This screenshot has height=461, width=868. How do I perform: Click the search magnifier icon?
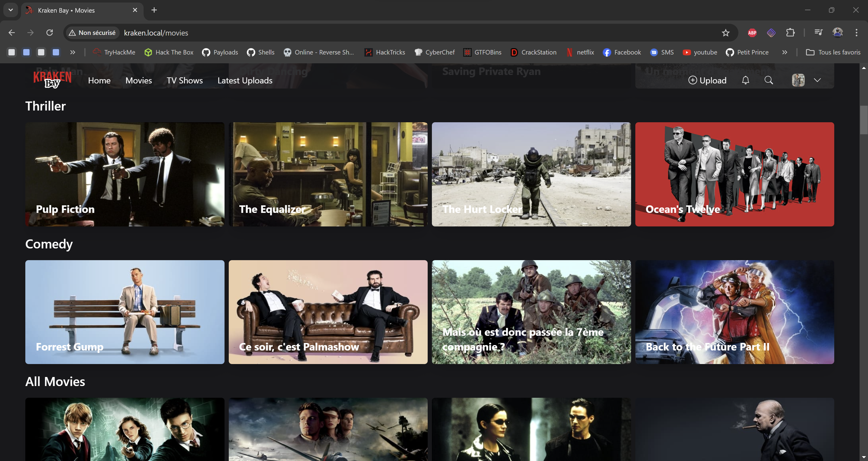click(x=769, y=80)
